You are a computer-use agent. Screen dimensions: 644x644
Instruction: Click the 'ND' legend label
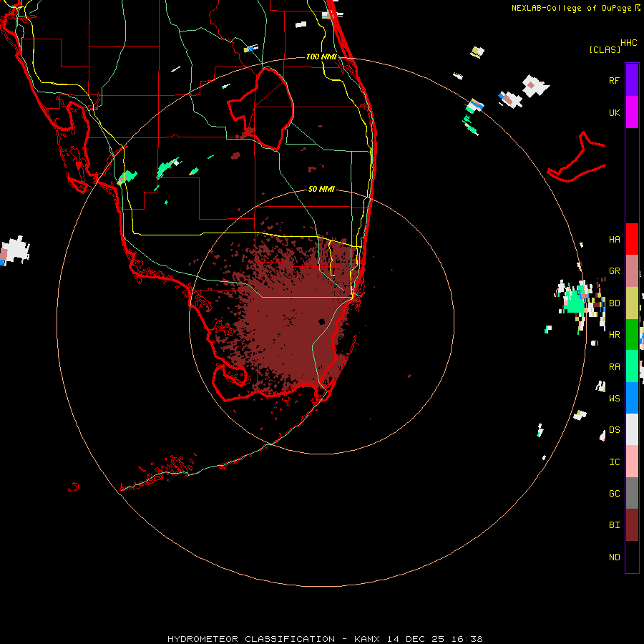click(x=614, y=557)
